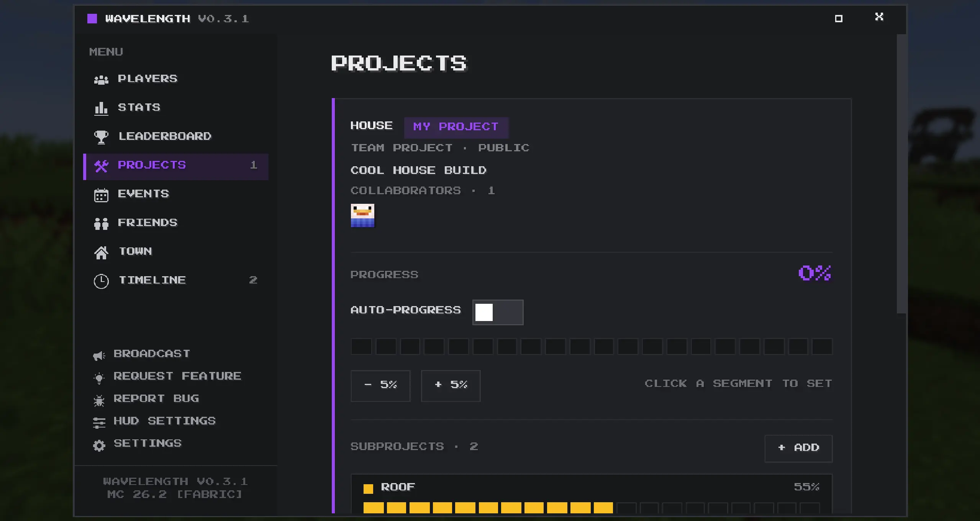980x521 pixels.
Task: Decrease progress with the − 5% button
Action: (380, 385)
